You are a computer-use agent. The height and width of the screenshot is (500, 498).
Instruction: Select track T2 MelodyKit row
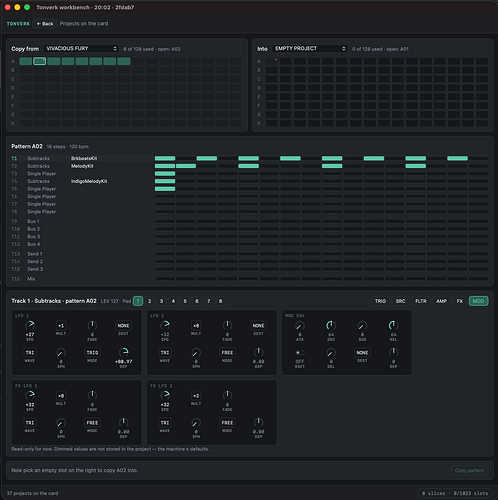pos(250,166)
